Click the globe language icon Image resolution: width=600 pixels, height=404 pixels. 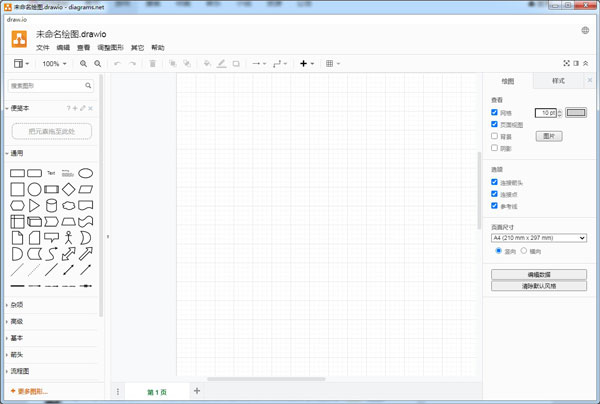click(x=585, y=30)
